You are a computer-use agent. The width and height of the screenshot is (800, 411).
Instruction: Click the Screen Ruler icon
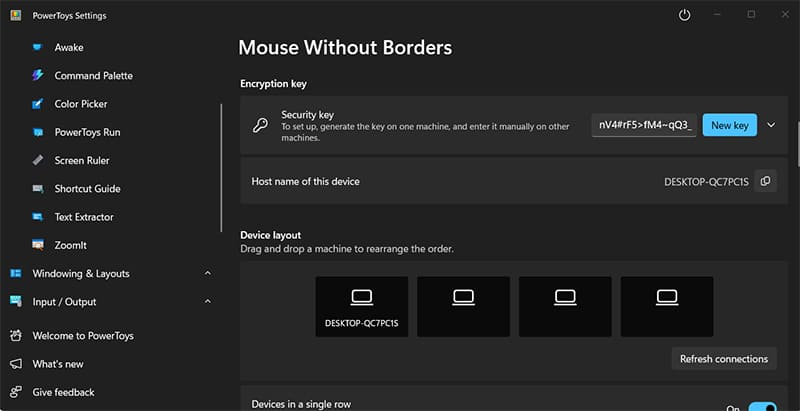point(38,160)
